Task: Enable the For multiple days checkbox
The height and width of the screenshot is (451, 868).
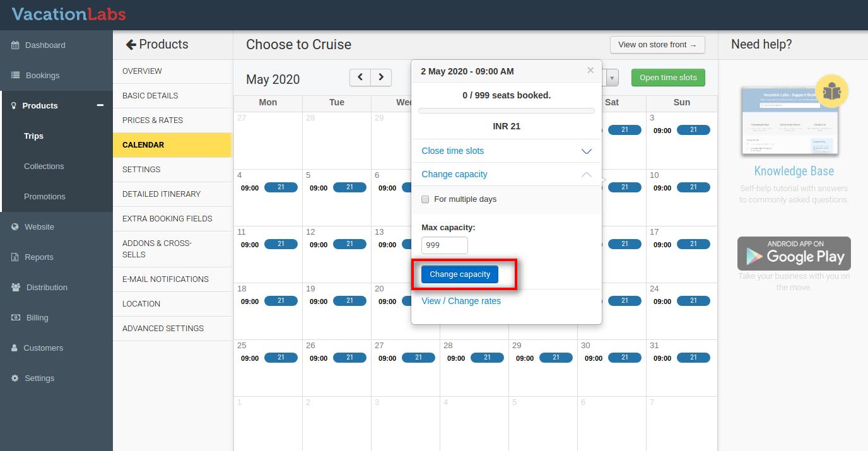Action: click(425, 199)
